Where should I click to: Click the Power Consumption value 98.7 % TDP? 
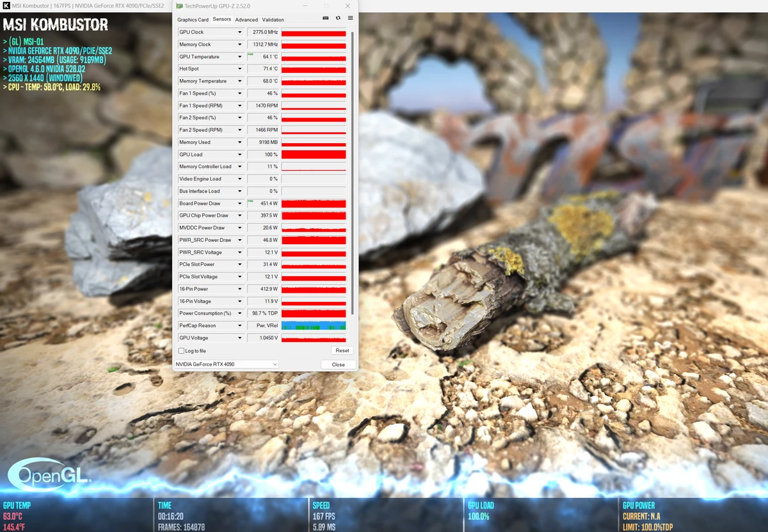263,313
